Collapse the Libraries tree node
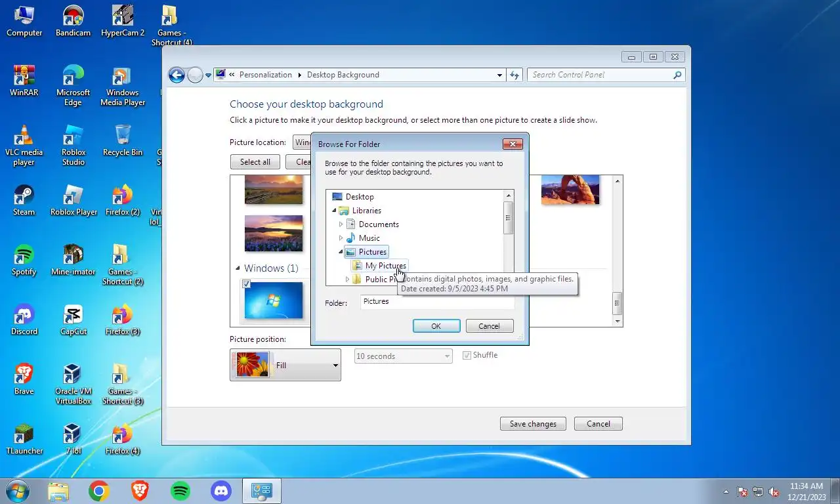 pyautogui.click(x=334, y=211)
